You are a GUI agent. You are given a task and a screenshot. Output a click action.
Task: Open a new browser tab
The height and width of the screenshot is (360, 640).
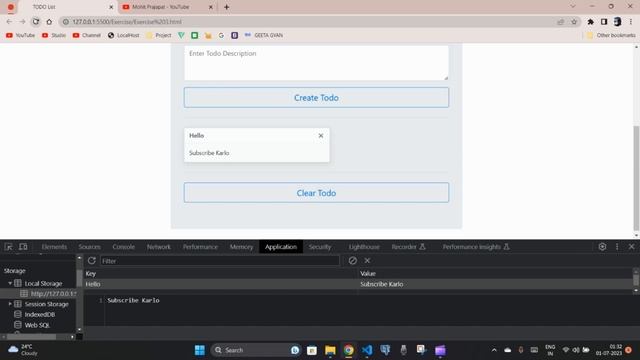(227, 7)
